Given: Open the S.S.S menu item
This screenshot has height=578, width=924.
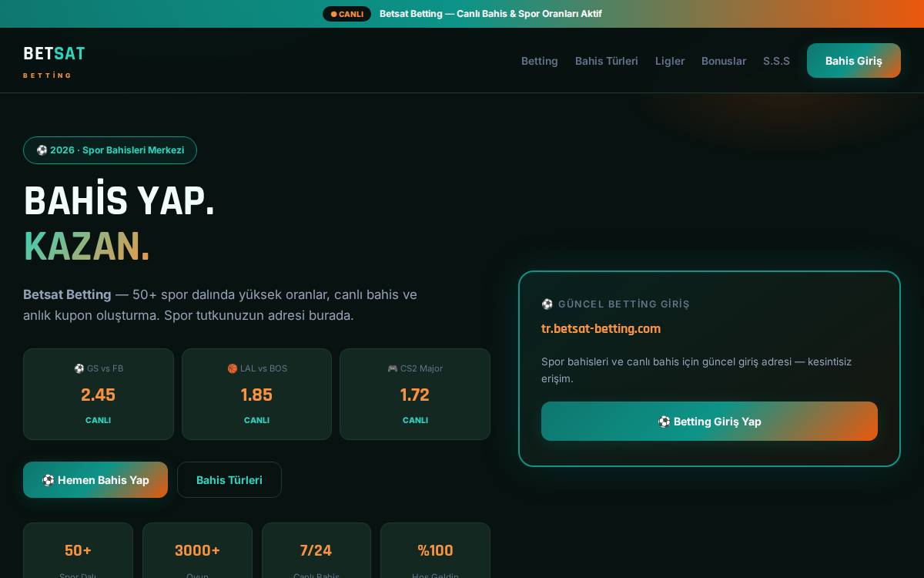Looking at the screenshot, I should click(x=776, y=61).
